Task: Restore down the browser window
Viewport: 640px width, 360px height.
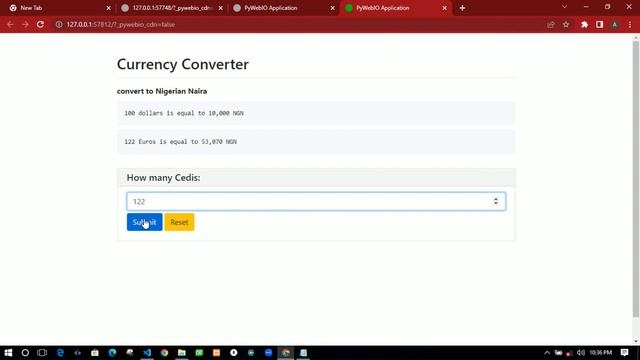Action: [x=608, y=7]
